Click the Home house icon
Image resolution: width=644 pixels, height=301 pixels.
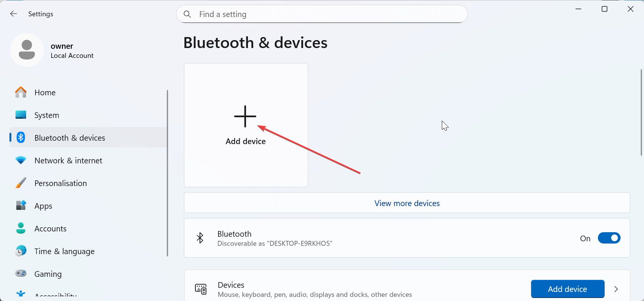tap(21, 92)
